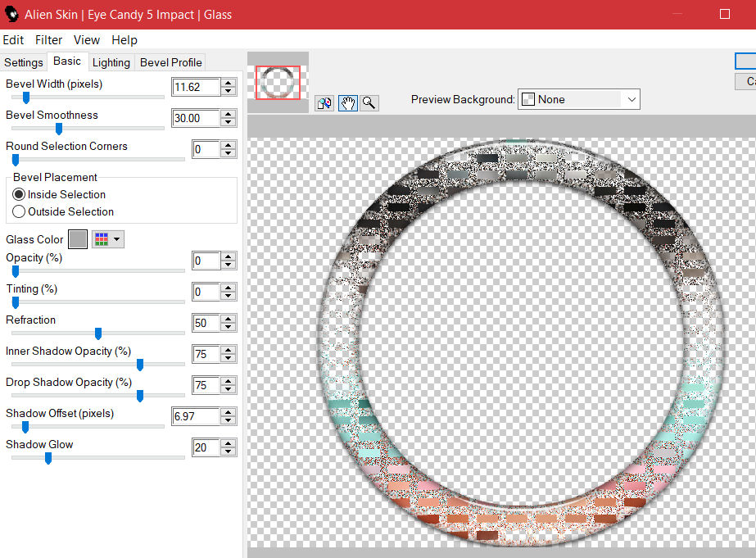The width and height of the screenshot is (756, 558).
Task: Click the gray Glass Color swatch
Action: [78, 239]
